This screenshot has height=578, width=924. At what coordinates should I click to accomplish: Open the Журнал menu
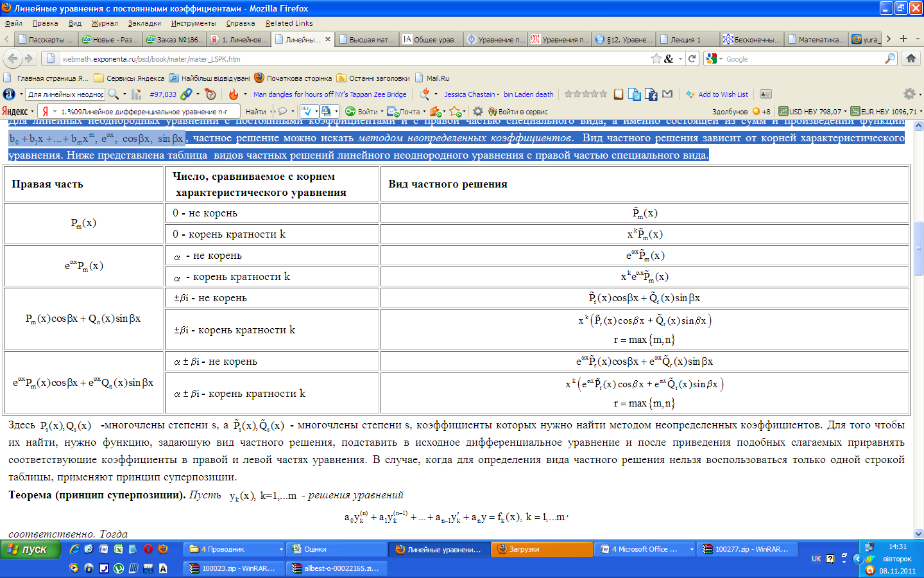(x=105, y=23)
